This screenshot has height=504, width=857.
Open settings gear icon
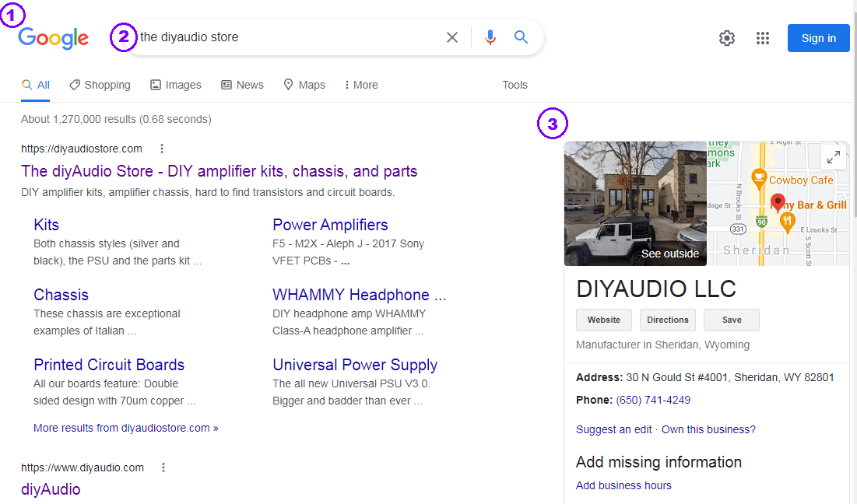(x=726, y=38)
